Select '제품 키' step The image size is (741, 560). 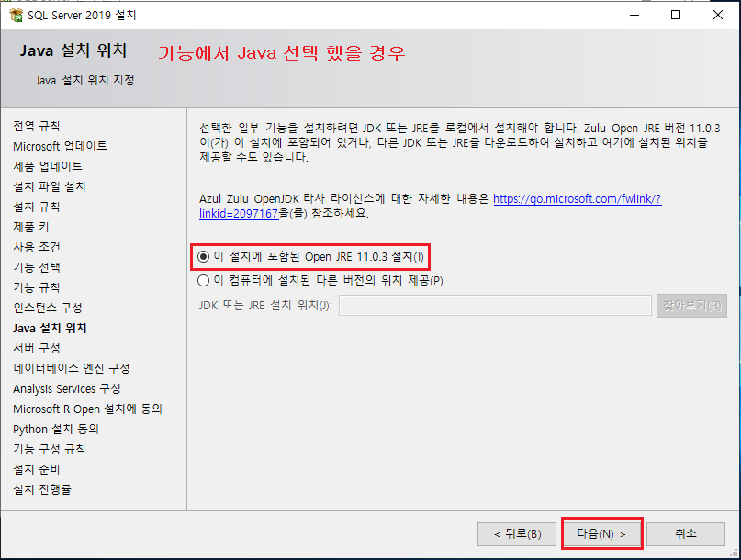pyautogui.click(x=31, y=227)
